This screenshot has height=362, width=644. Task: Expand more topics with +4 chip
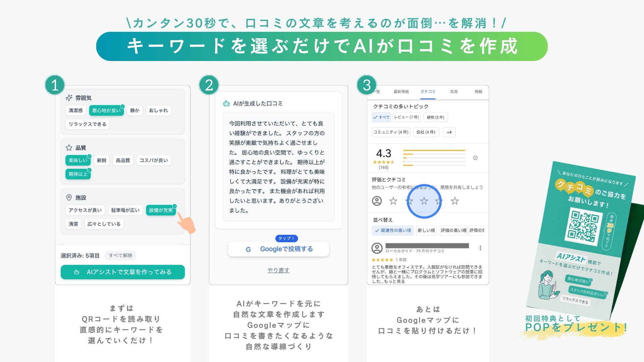(x=449, y=132)
